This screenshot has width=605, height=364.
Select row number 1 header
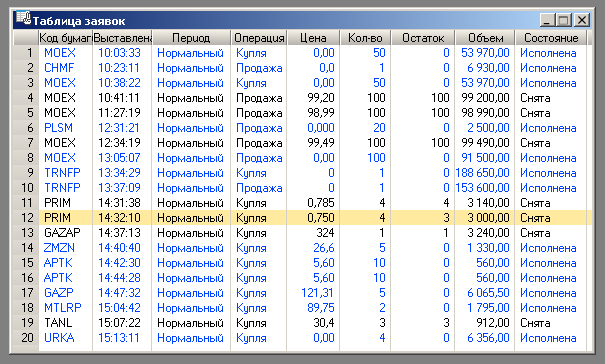26,53
